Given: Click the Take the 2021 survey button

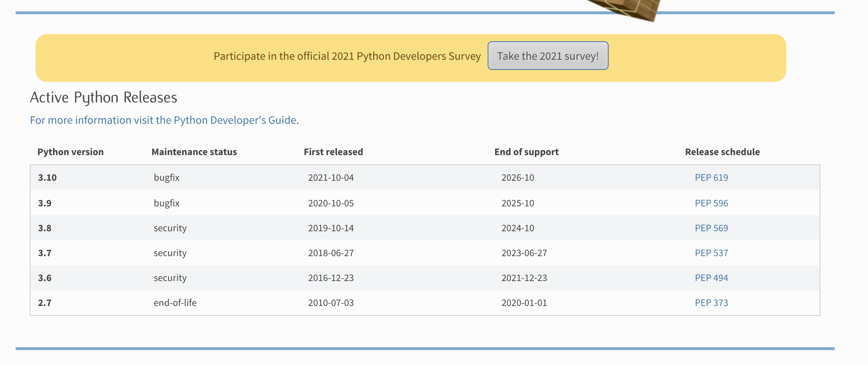Looking at the screenshot, I should (548, 56).
